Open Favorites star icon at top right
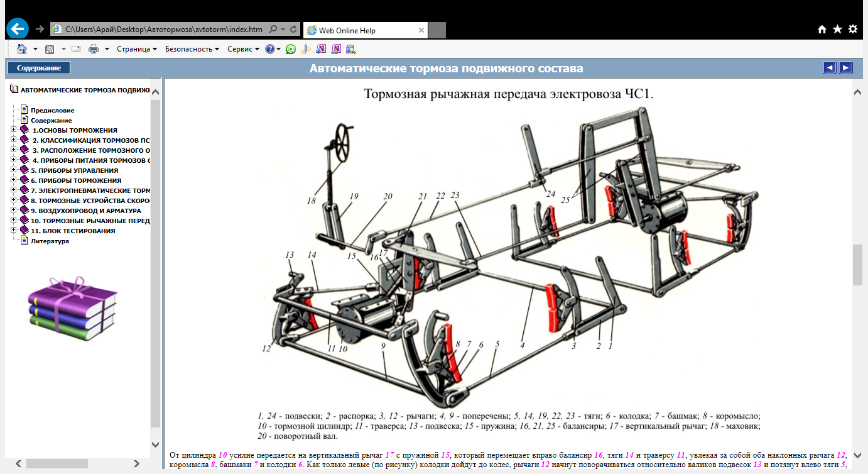Viewport: 868px width, 474px height. (x=837, y=29)
